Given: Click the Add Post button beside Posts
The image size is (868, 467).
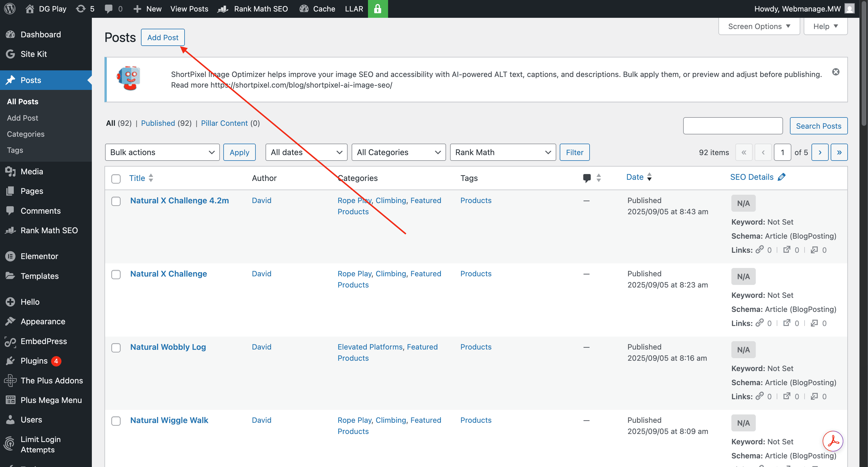Looking at the screenshot, I should pyautogui.click(x=162, y=37).
